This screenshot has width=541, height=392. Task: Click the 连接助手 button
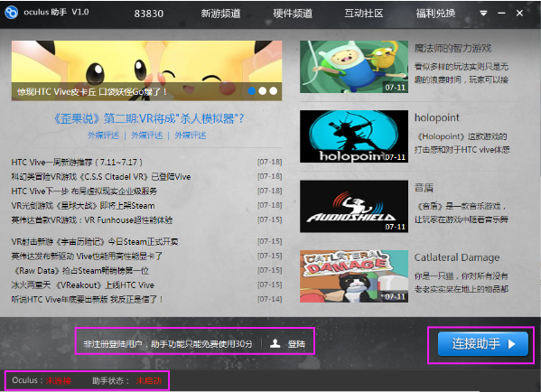(482, 344)
